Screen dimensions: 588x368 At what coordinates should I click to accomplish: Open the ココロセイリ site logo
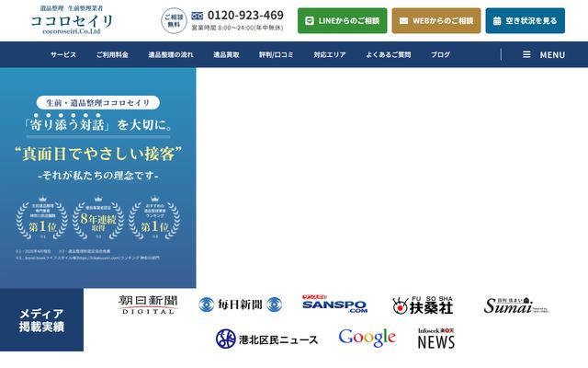(x=72, y=20)
